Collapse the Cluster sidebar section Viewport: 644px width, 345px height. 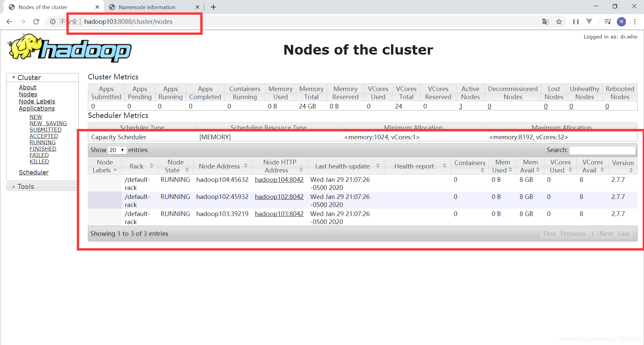pyautogui.click(x=43, y=78)
